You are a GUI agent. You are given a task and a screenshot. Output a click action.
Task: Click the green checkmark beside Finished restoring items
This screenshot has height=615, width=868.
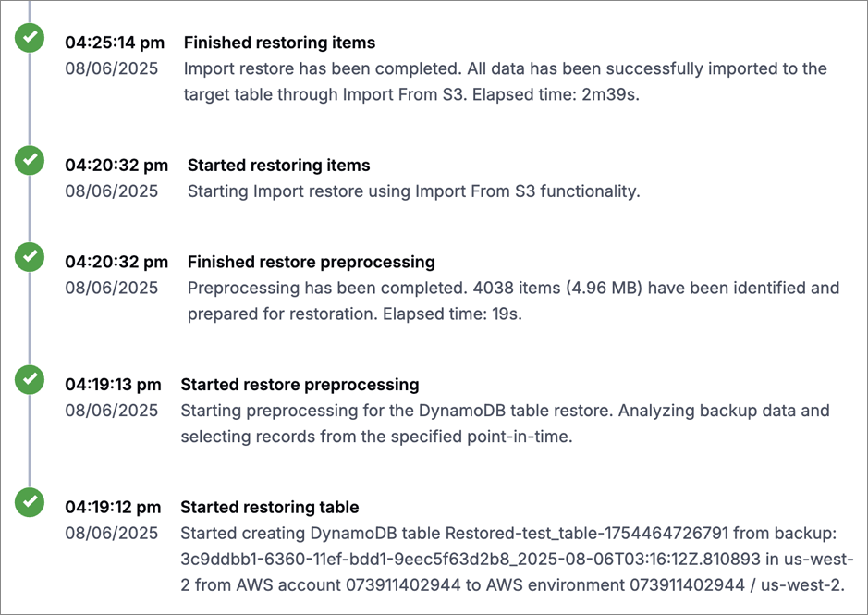[x=30, y=38]
